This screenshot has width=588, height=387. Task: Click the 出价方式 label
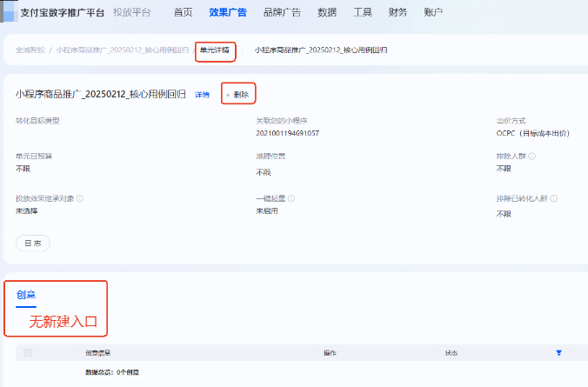[511, 121]
